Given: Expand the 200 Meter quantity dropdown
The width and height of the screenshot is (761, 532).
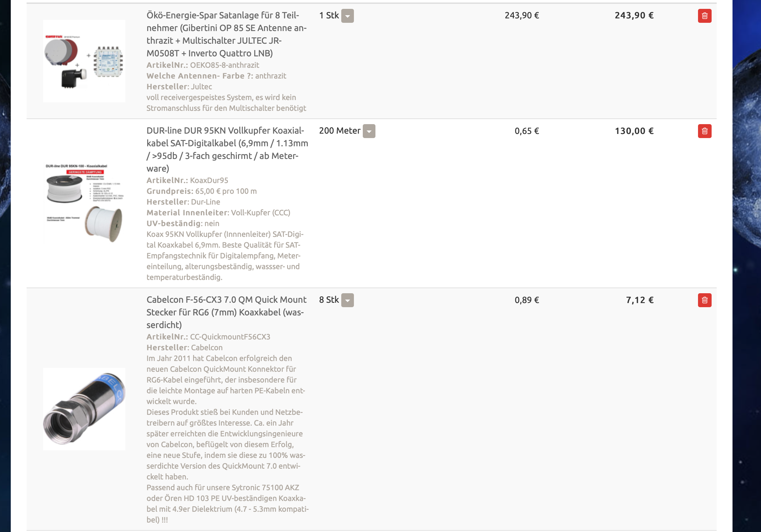Looking at the screenshot, I should click(369, 131).
